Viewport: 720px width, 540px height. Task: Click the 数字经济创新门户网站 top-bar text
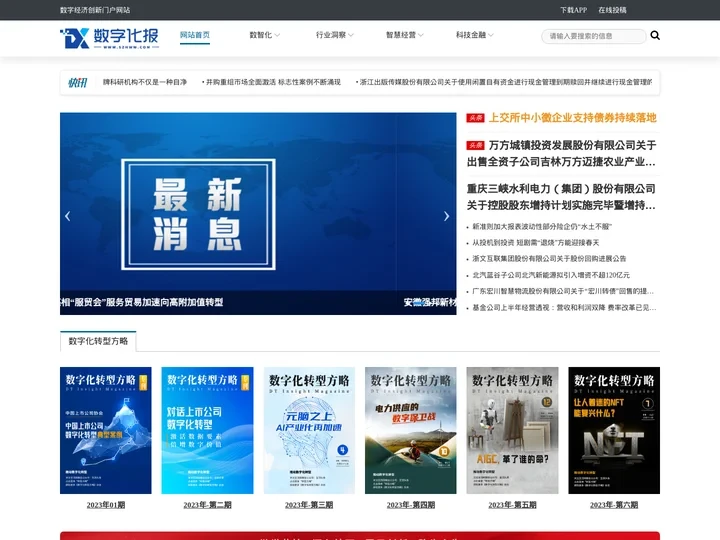[x=95, y=10]
